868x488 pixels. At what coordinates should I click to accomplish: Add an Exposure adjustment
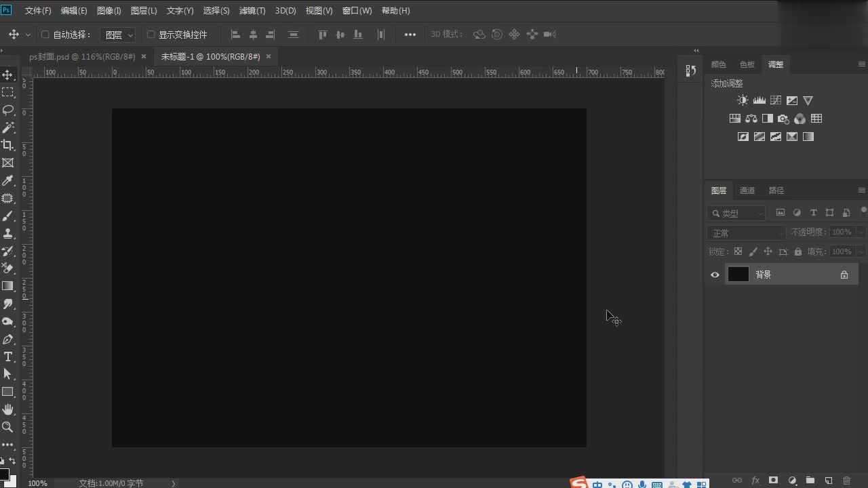792,100
